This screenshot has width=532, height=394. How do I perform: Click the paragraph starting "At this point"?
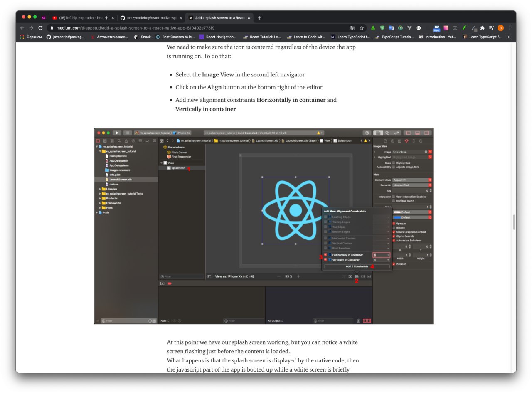click(x=263, y=356)
